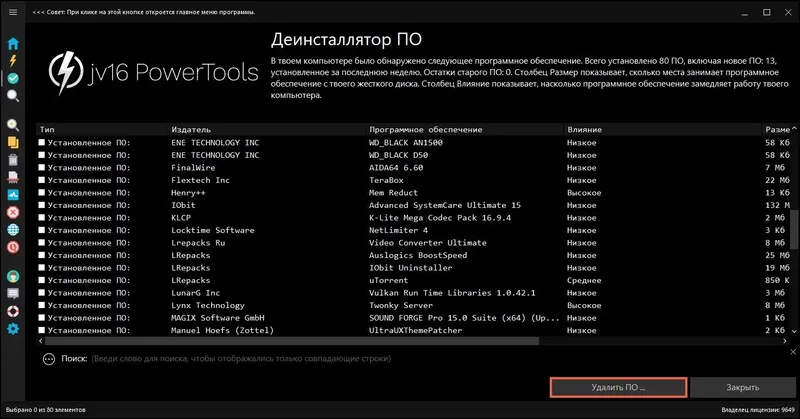Image resolution: width=800 pixels, height=419 pixels.
Task: Tick the Vulkan Run Time Libraries checkbox
Action: [42, 292]
